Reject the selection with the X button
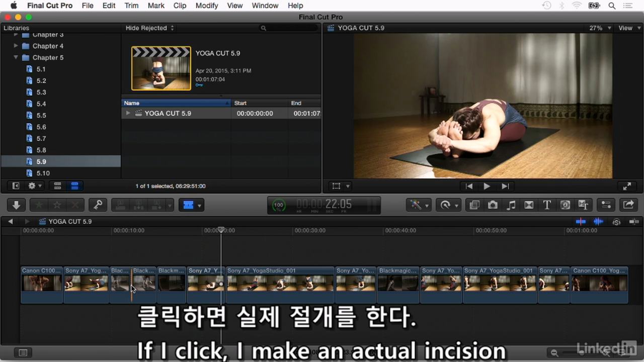Screen dimensions: 644x362 click(x=75, y=205)
